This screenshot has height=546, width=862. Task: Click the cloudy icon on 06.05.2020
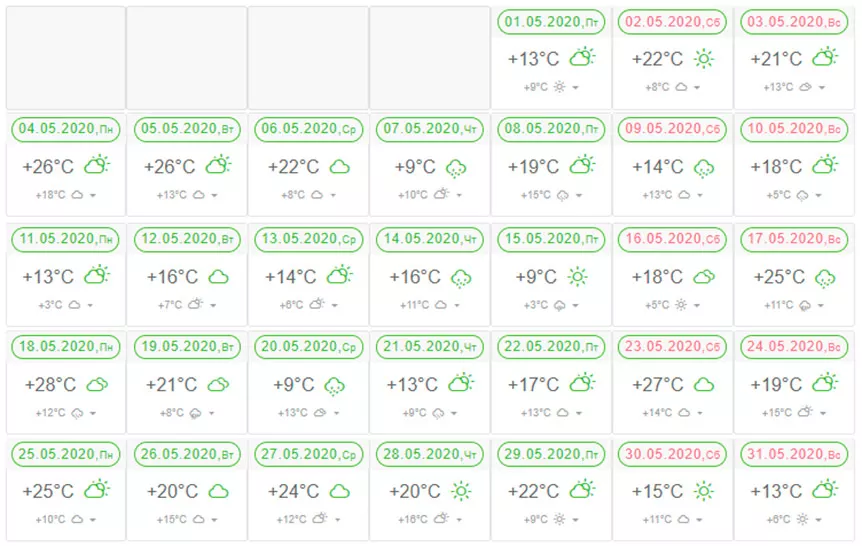tap(339, 167)
